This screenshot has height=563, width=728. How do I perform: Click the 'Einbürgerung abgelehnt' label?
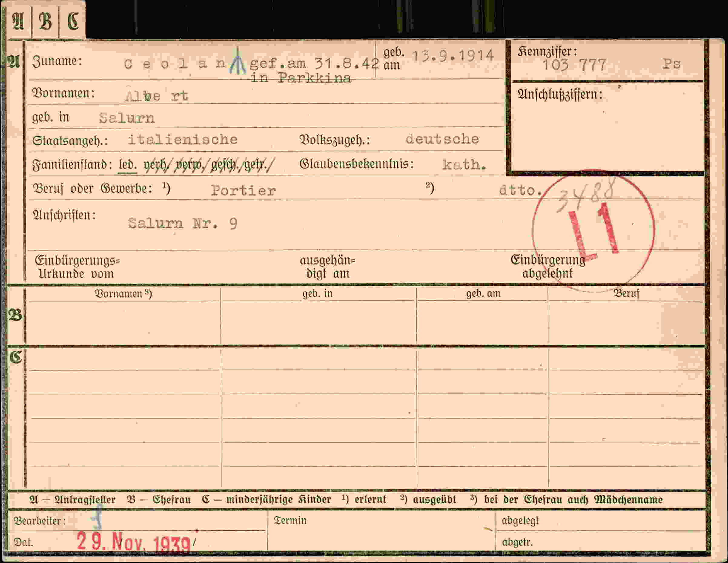coord(548,267)
